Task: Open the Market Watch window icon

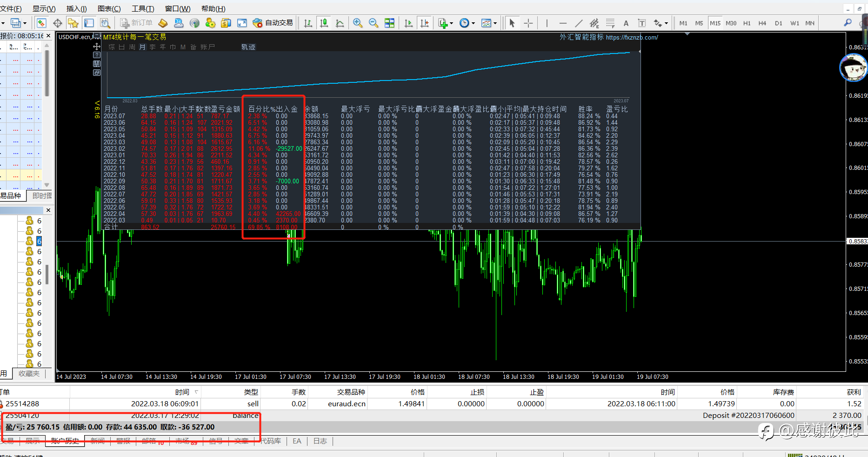Action: pos(41,23)
